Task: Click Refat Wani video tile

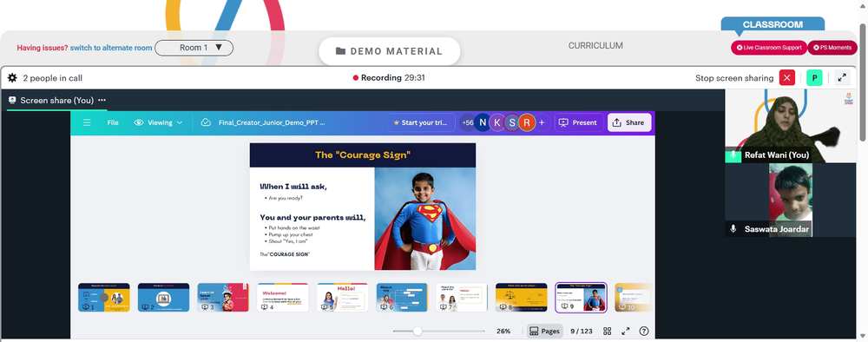Action: point(791,126)
